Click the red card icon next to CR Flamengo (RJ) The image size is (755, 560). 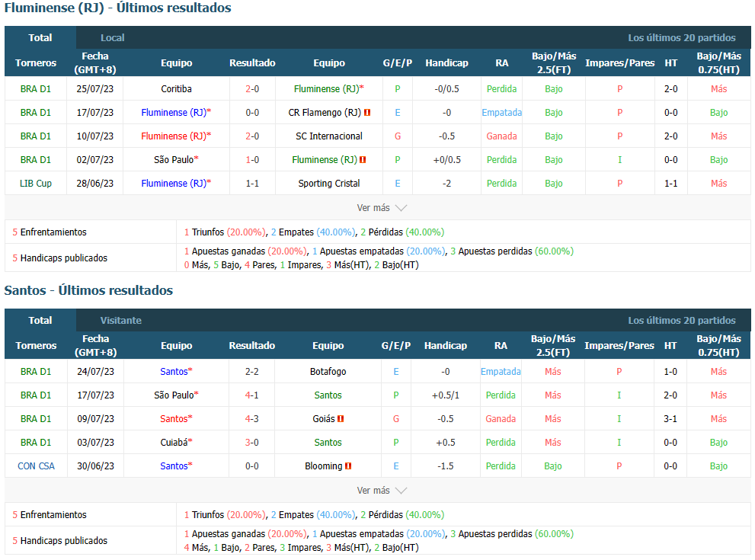coord(367,113)
